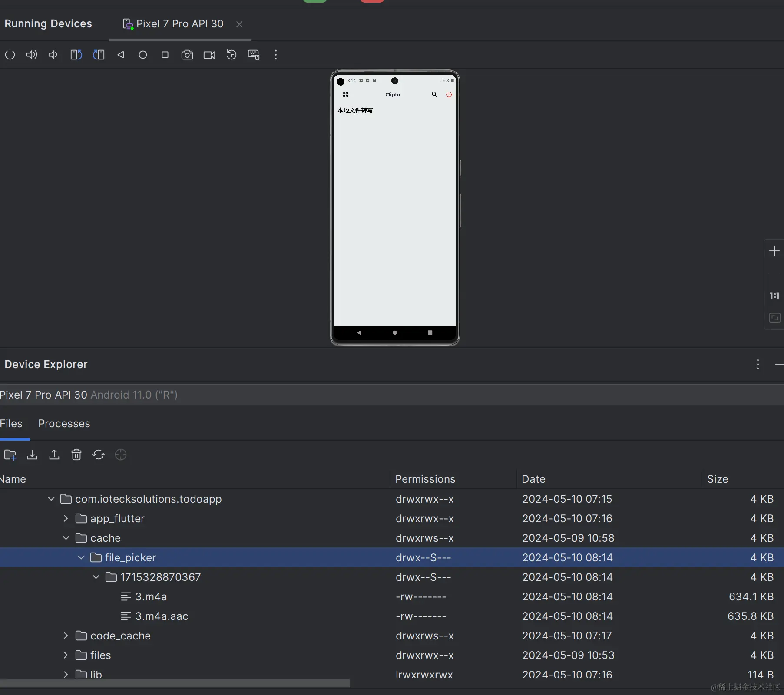Minimize the Device Explorer panel

pyautogui.click(x=779, y=364)
